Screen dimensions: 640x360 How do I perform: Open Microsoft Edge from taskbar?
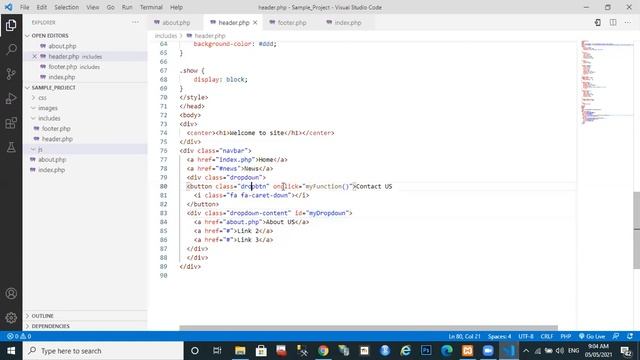447,351
